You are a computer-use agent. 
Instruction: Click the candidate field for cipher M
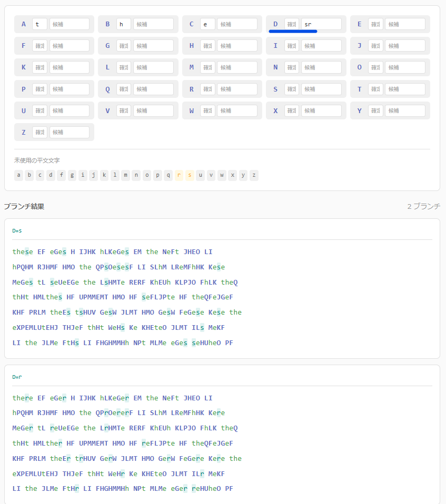[x=237, y=67]
